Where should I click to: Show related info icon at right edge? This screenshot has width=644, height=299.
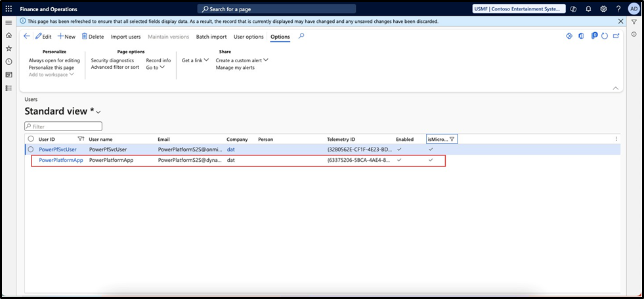pos(633,34)
